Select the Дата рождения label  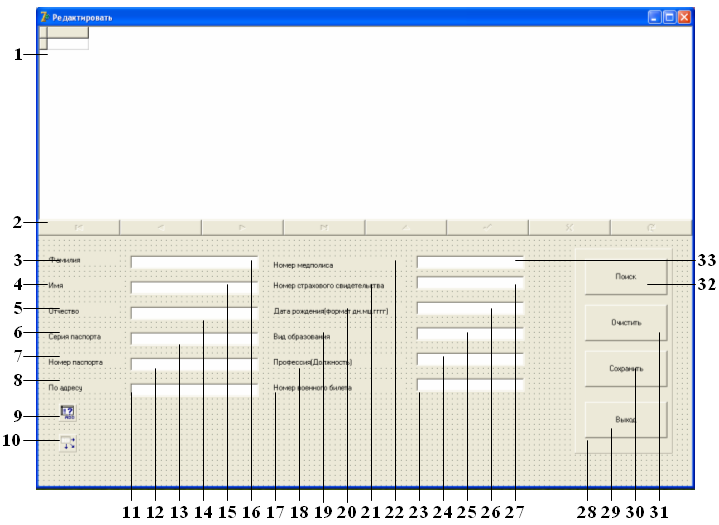point(331,311)
